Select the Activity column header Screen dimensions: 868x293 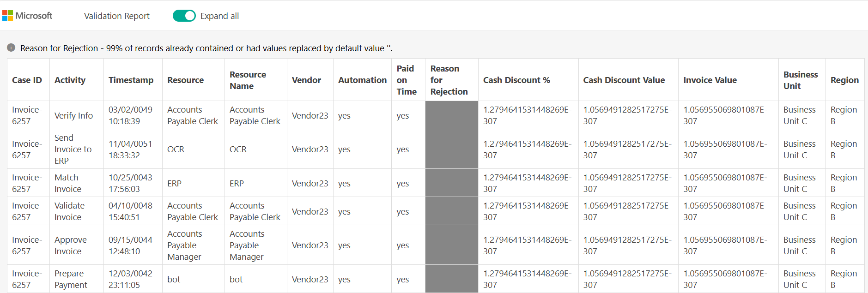70,79
